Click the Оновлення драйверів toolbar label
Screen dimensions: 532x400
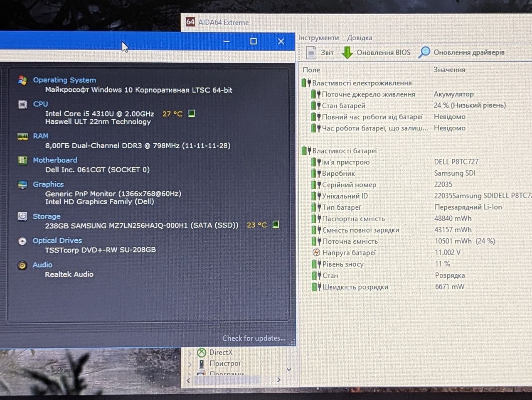[x=469, y=53]
